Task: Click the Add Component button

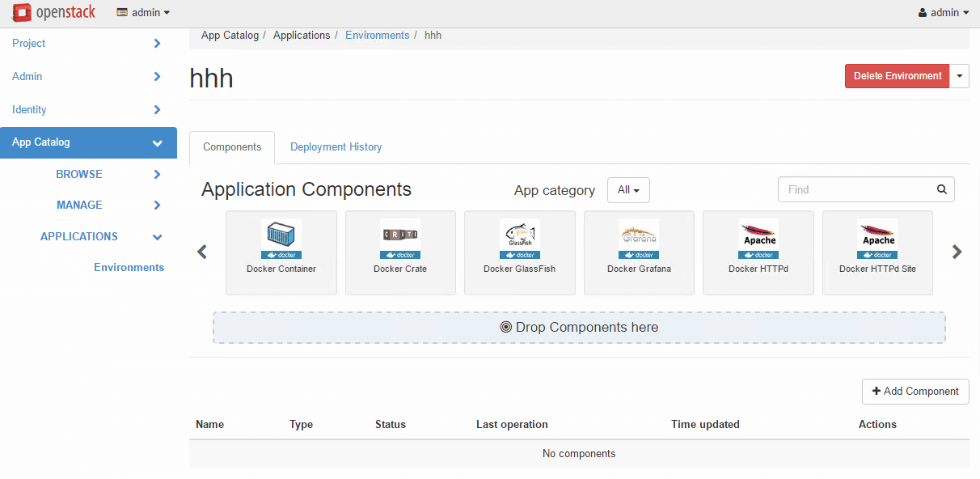Action: 915,391
